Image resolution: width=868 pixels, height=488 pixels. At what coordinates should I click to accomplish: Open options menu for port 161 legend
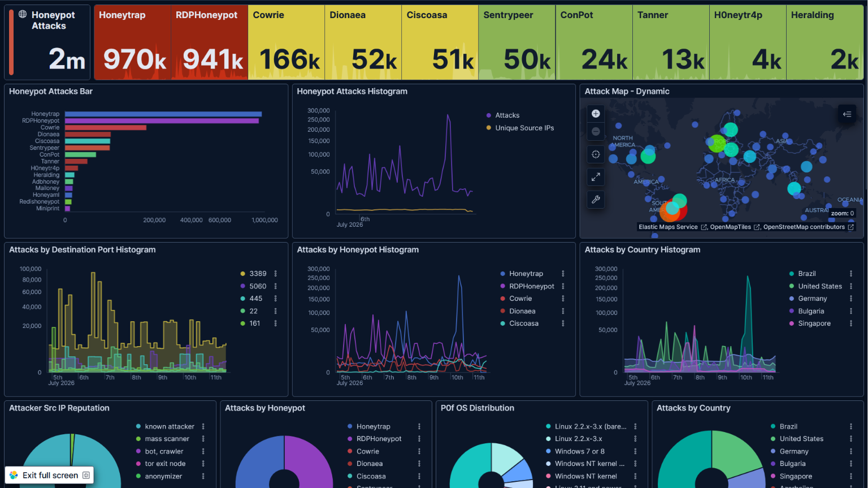pyautogui.click(x=276, y=323)
